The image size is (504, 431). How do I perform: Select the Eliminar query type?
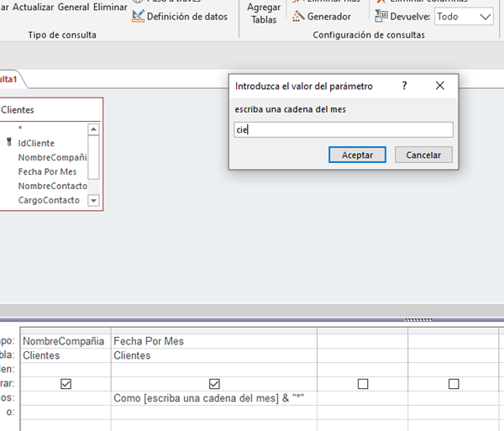tap(110, 7)
